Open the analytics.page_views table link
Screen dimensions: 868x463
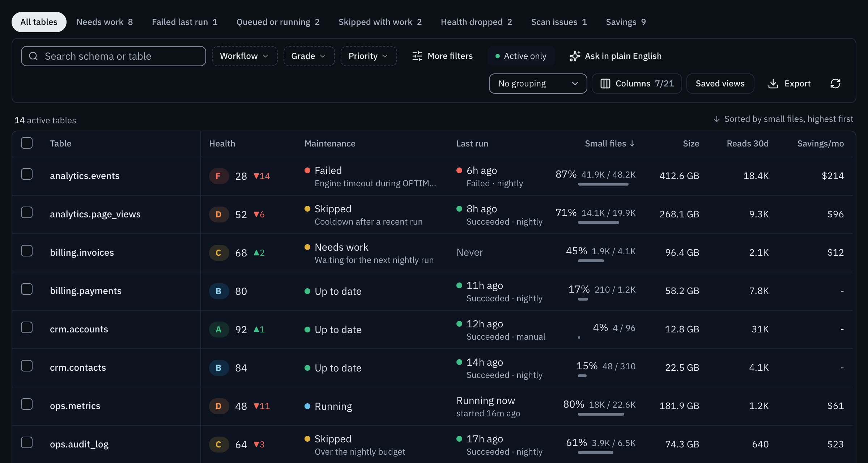(95, 214)
